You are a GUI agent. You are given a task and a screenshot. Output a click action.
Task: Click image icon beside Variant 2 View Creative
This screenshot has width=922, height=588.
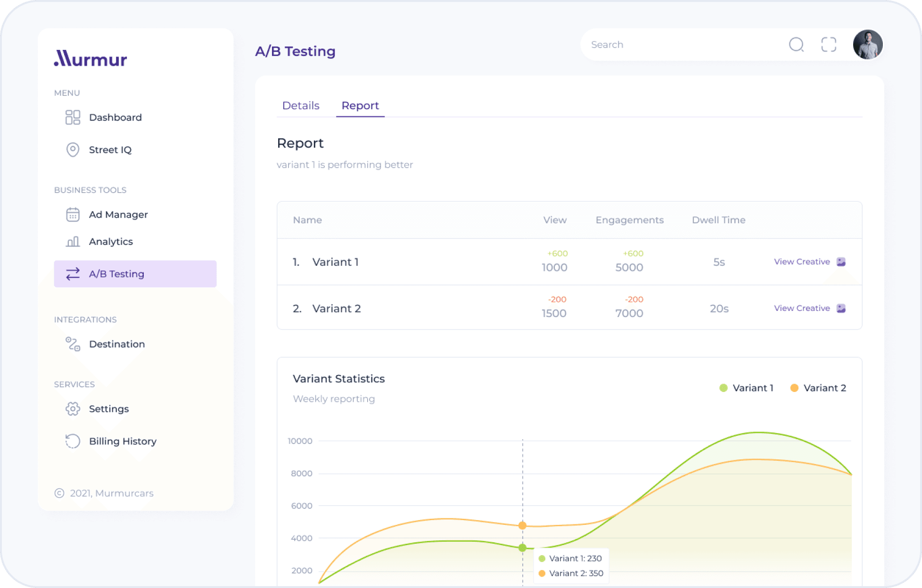841,308
